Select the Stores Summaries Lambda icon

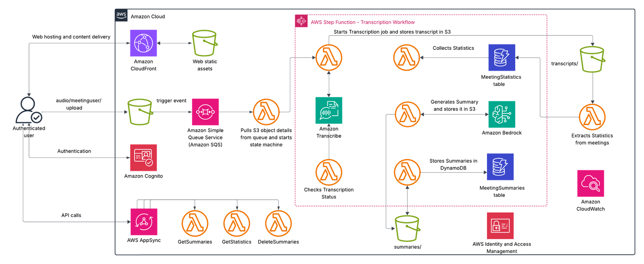tap(407, 172)
